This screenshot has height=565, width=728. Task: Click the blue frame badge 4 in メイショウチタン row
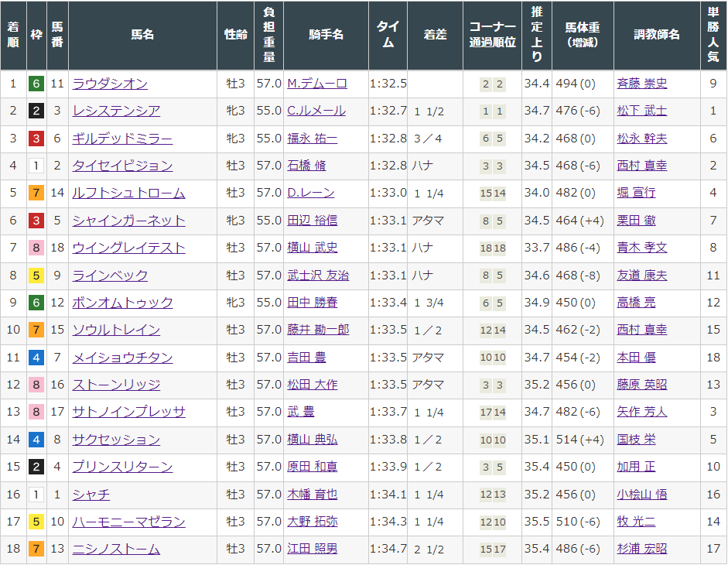(x=36, y=358)
